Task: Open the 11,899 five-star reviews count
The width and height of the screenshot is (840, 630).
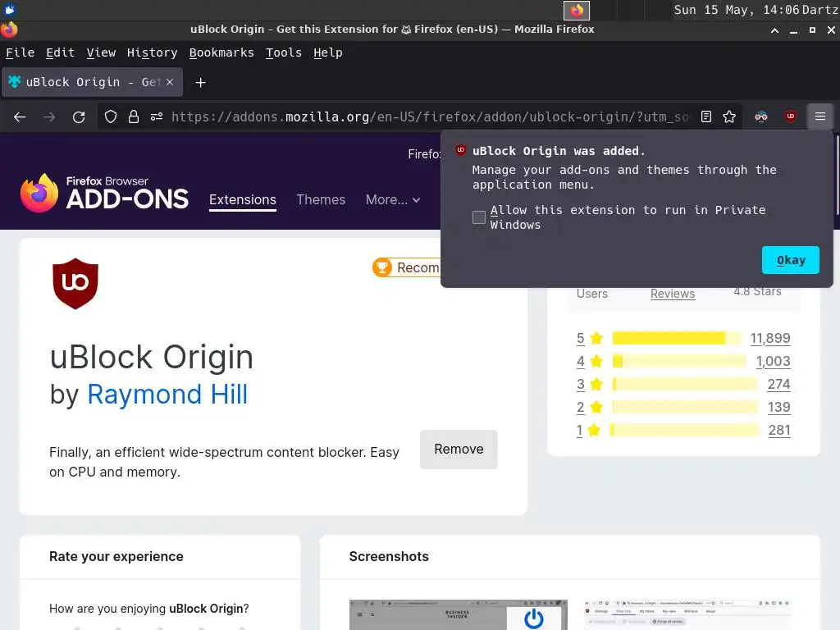Action: (769, 338)
